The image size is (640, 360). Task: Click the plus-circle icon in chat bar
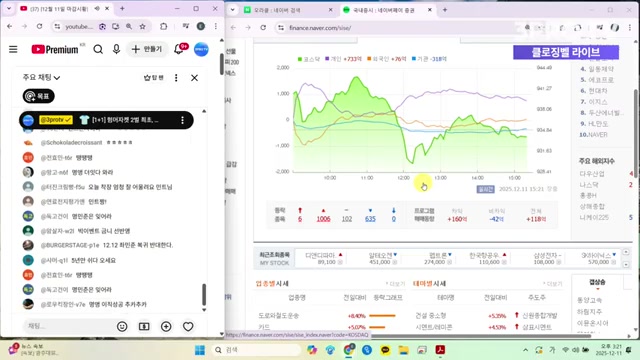click(x=166, y=326)
